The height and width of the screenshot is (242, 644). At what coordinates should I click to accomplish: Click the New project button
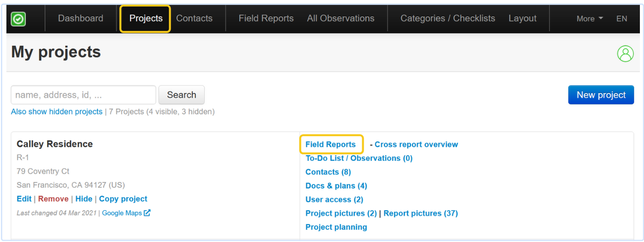[x=601, y=95]
